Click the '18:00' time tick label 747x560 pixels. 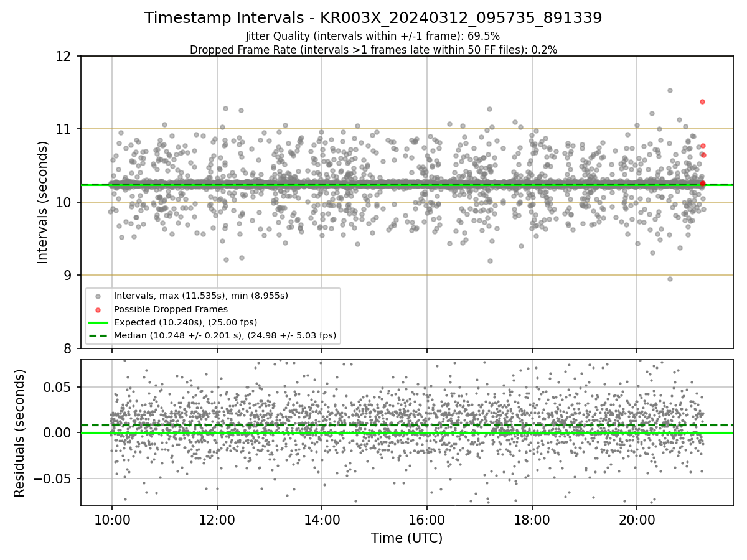[532, 520]
